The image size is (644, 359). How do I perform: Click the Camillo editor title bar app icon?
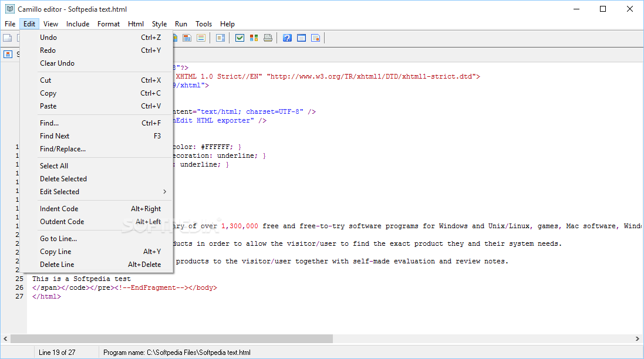point(10,9)
